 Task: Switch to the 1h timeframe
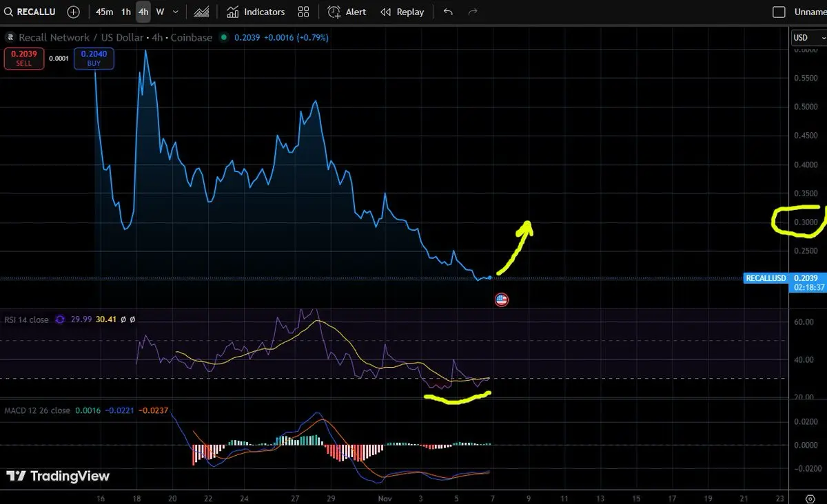click(x=125, y=12)
